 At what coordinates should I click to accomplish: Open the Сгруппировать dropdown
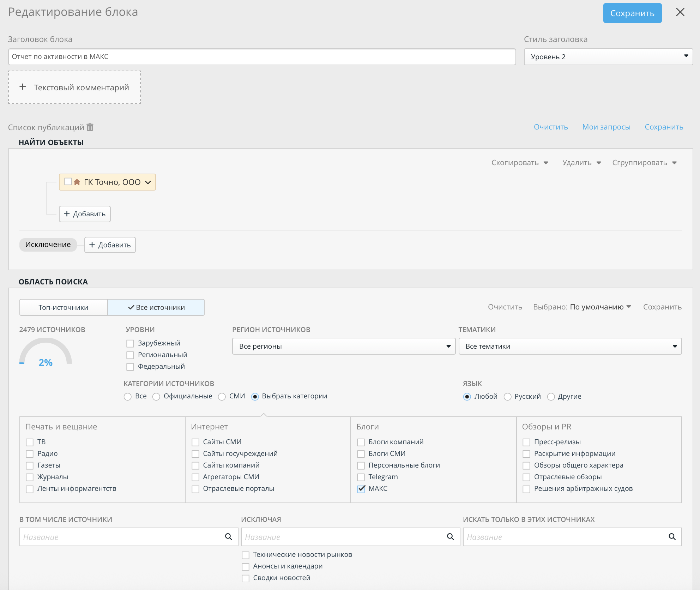pyautogui.click(x=644, y=163)
